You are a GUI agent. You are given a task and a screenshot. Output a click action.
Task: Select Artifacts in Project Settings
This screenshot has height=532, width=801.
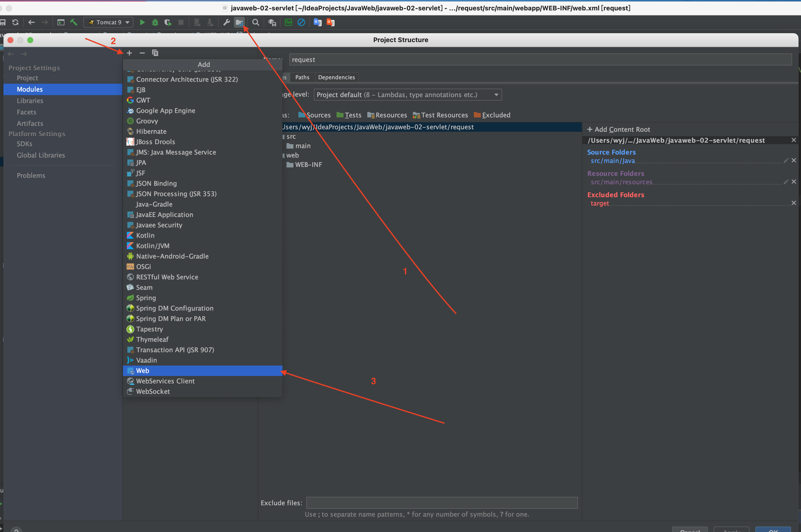30,124
